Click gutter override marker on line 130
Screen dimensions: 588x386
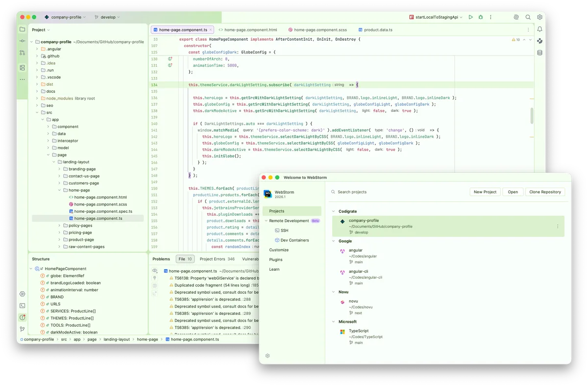170,59
